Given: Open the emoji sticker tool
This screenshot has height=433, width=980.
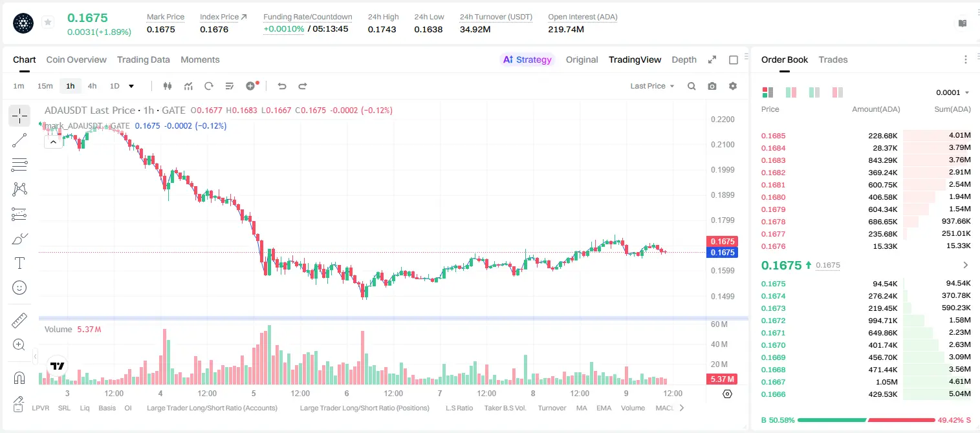Looking at the screenshot, I should 19,288.
